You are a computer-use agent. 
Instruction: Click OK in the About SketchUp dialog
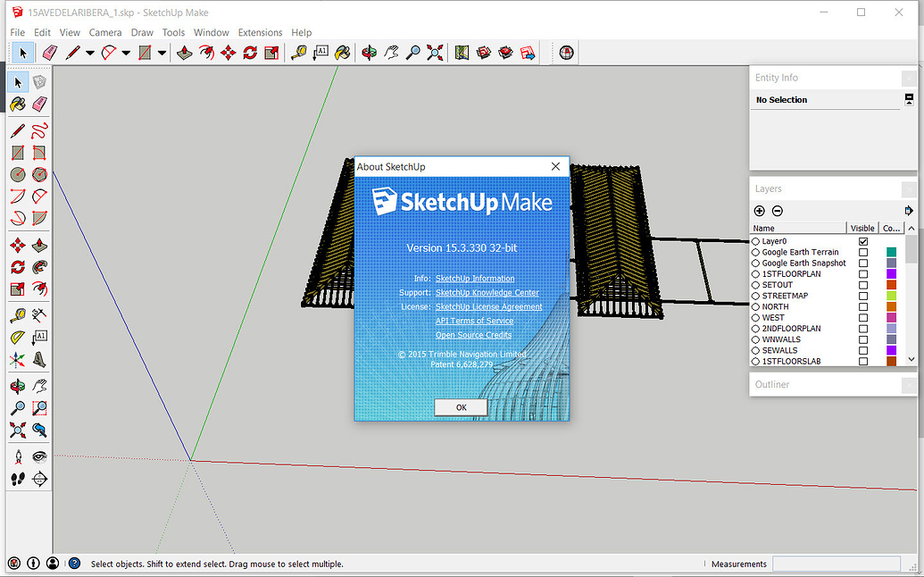coord(461,407)
